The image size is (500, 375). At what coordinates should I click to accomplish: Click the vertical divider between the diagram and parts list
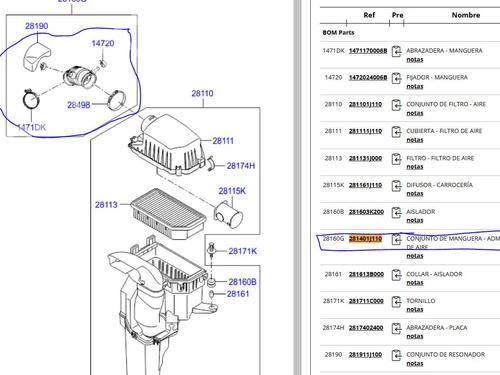coord(297,187)
